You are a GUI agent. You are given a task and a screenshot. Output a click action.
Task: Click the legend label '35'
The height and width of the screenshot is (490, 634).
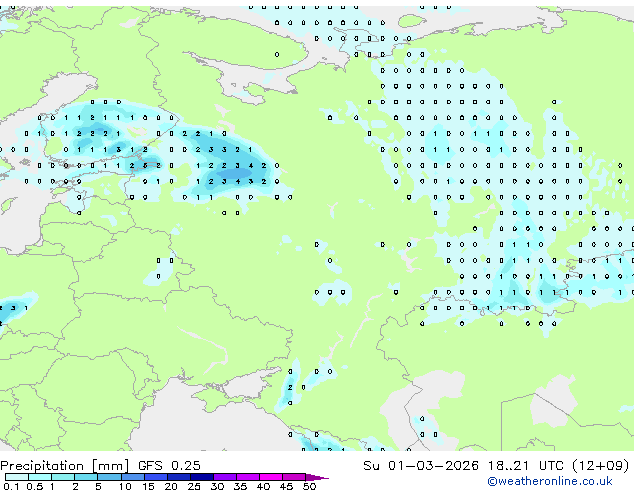click(x=240, y=486)
